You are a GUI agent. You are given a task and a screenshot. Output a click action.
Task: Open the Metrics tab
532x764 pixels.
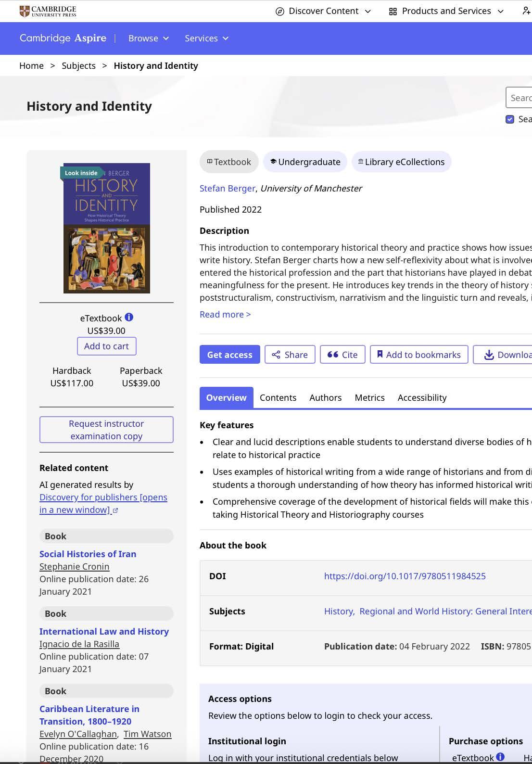(x=369, y=397)
